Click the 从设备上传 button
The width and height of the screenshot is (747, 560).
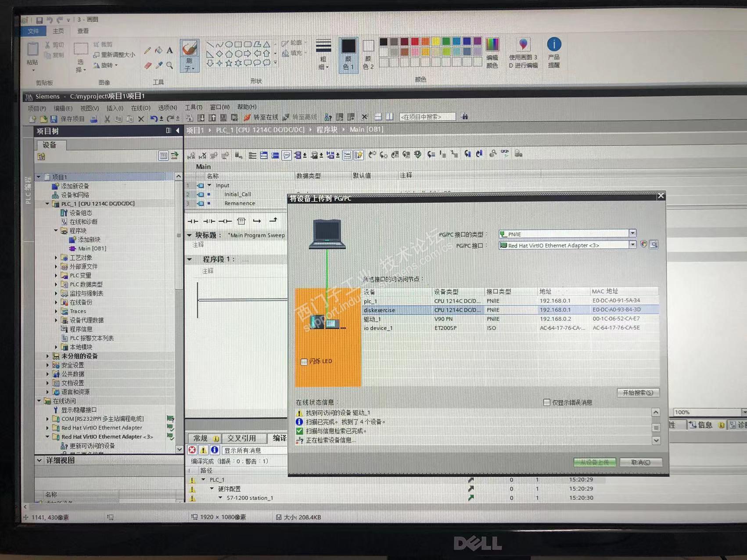pyautogui.click(x=595, y=462)
